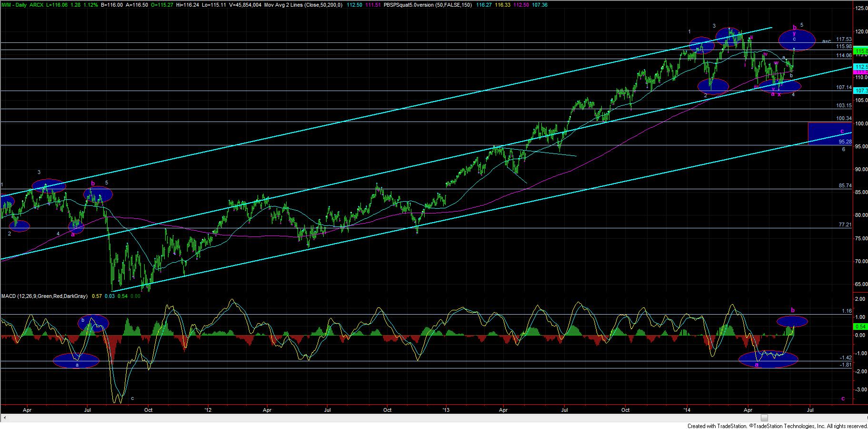Click the 107.14 support level label
The image size is (868, 429).
pos(844,88)
